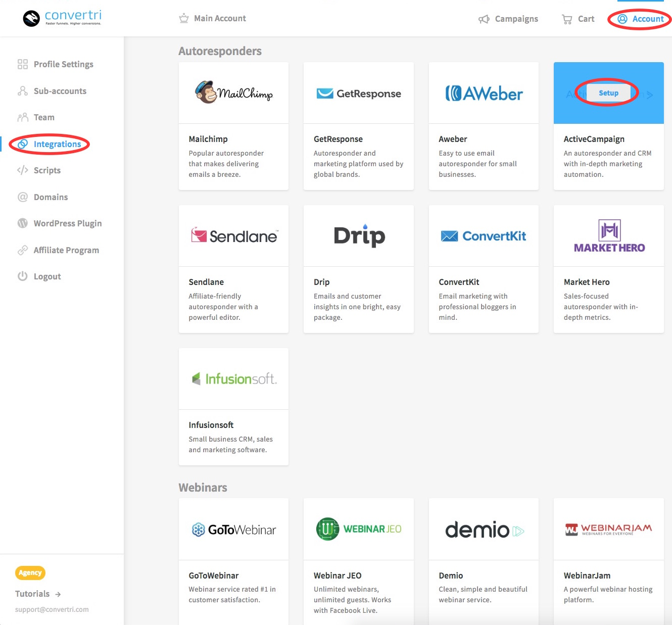The image size is (672, 625).
Task: Click the Main Account label in header
Action: tap(219, 19)
